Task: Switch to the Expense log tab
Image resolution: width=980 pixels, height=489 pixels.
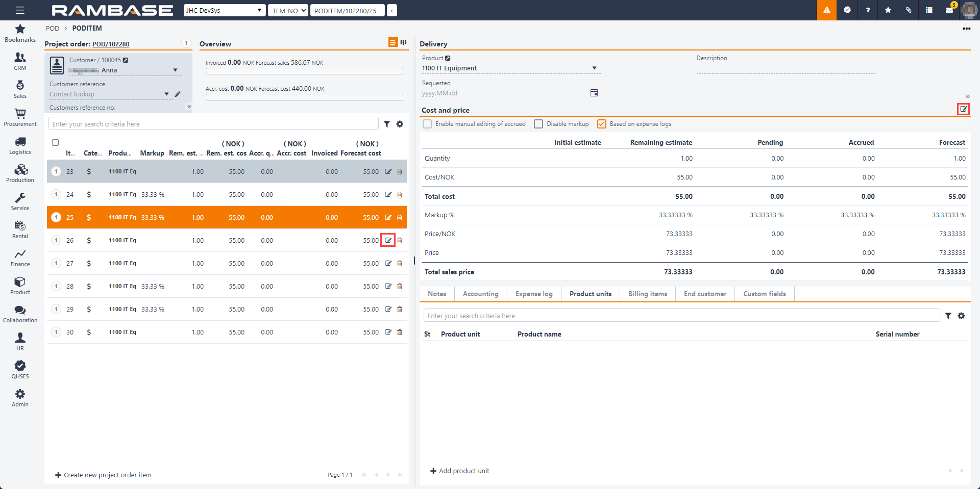Action: pos(534,294)
